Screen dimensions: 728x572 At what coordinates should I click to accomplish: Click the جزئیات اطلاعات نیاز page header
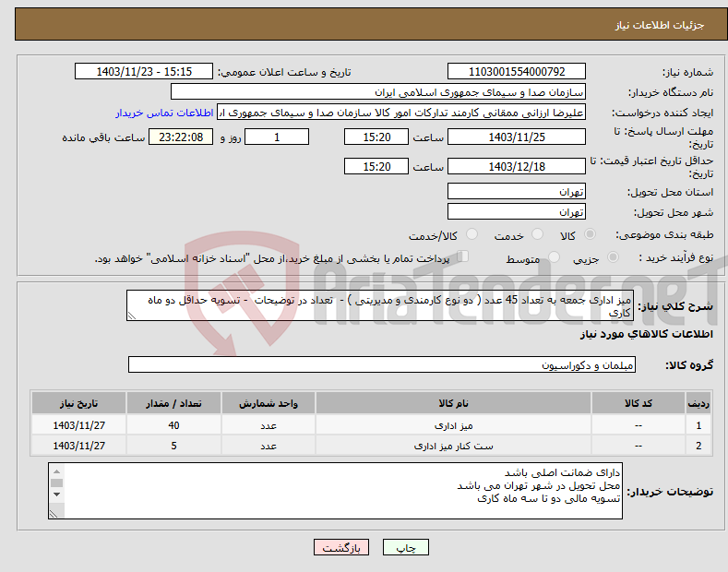click(371, 24)
